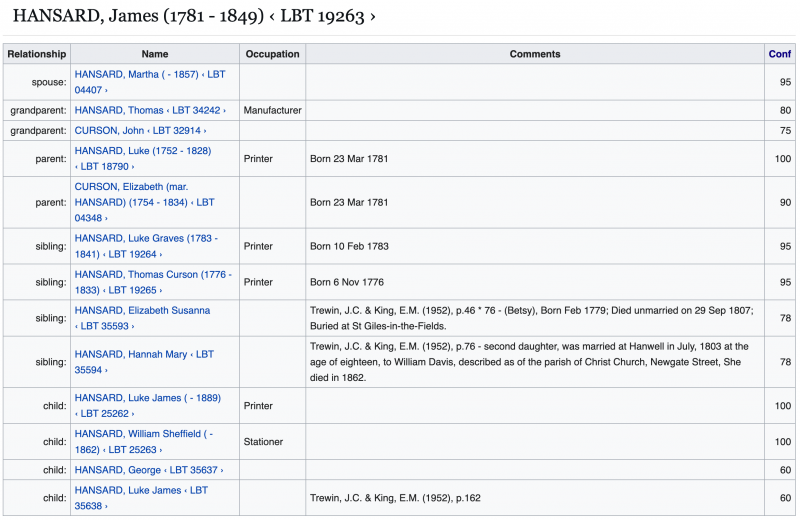The height and width of the screenshot is (520, 800).
Task: Click the Hannah Mary HANSARD comment text
Action: coord(530,362)
